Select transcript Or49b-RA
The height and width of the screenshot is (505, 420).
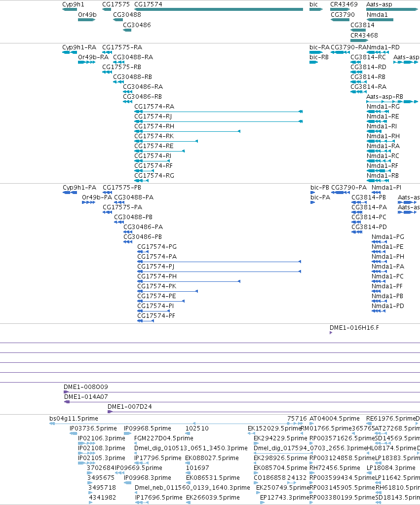[x=87, y=62]
